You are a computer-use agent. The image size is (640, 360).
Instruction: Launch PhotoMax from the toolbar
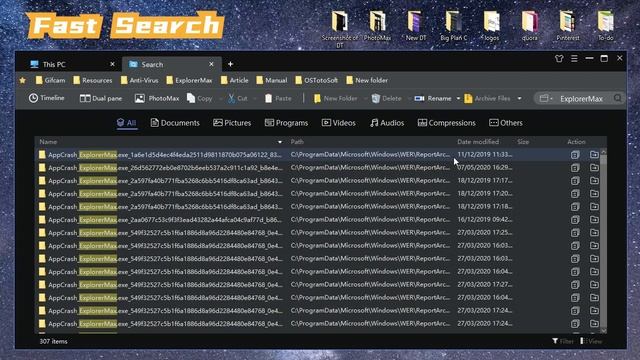pos(157,98)
